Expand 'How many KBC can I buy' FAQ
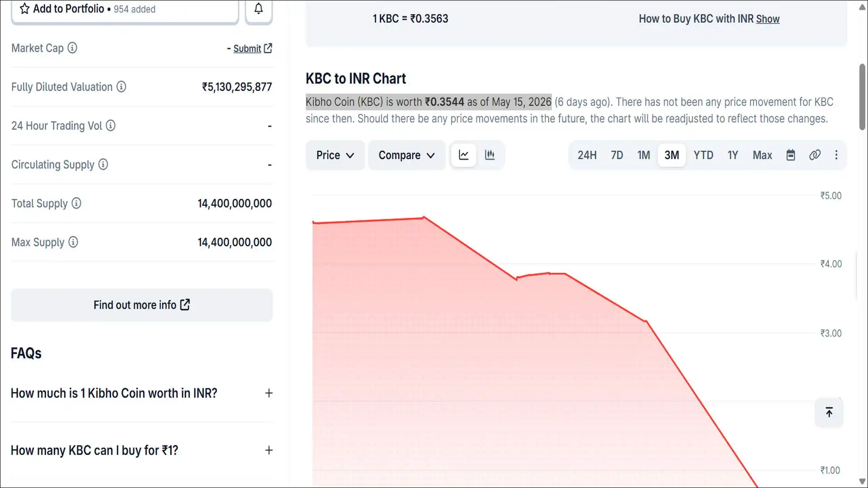 point(142,450)
